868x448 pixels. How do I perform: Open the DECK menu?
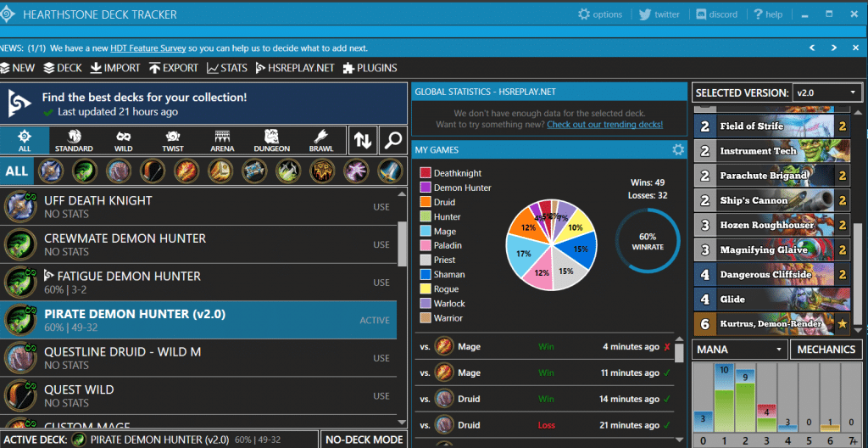pyautogui.click(x=63, y=68)
